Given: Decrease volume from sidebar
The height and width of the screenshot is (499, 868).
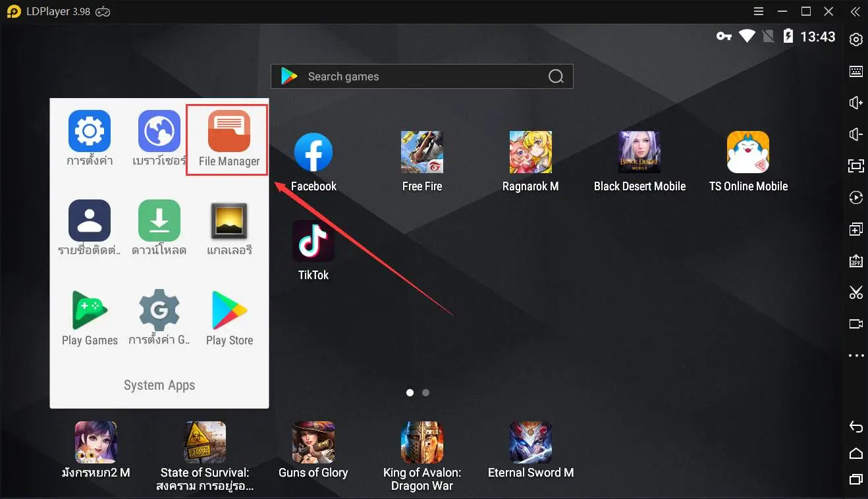Looking at the screenshot, I should click(x=855, y=134).
